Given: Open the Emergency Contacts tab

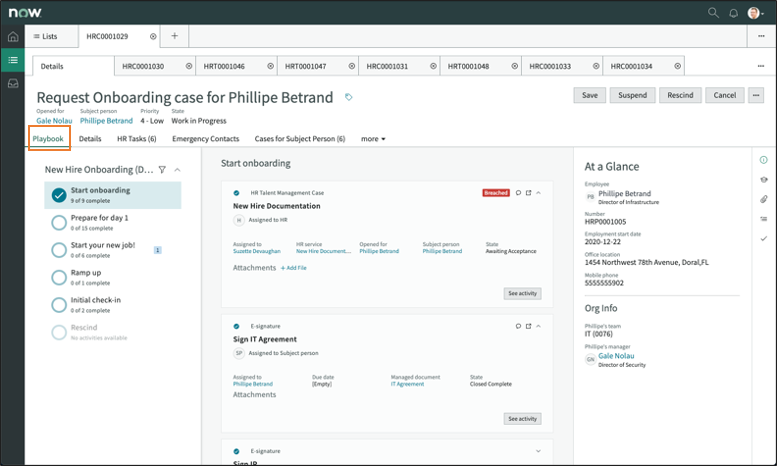Looking at the screenshot, I should click(x=206, y=139).
